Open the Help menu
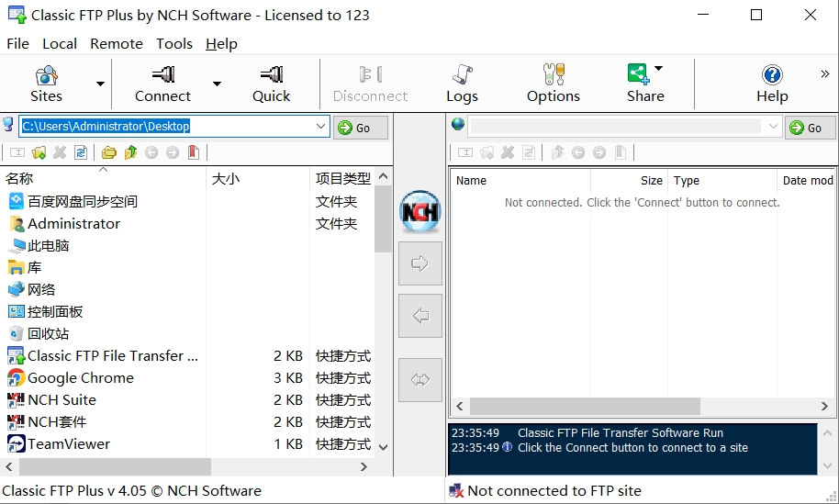Screen dimensions: 839x504 click(x=221, y=44)
